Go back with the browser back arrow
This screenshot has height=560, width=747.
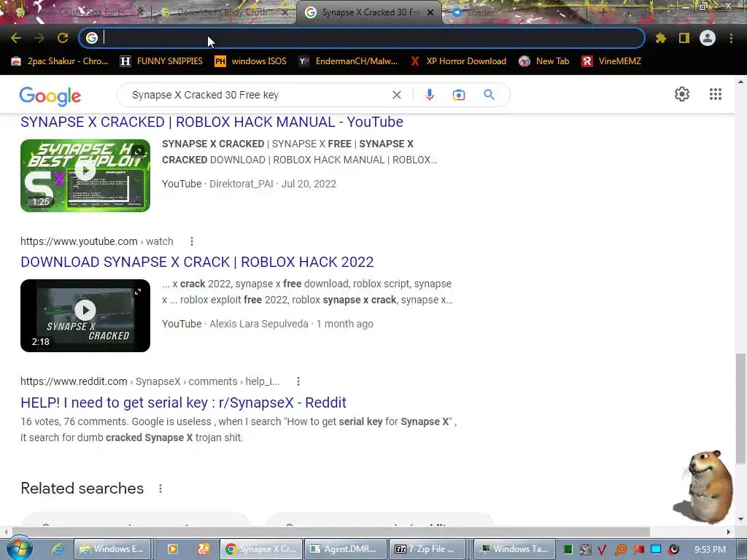tap(16, 38)
